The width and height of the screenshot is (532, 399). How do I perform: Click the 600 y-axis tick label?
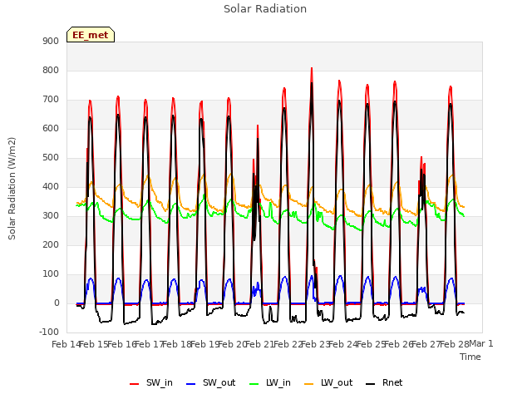(51, 129)
